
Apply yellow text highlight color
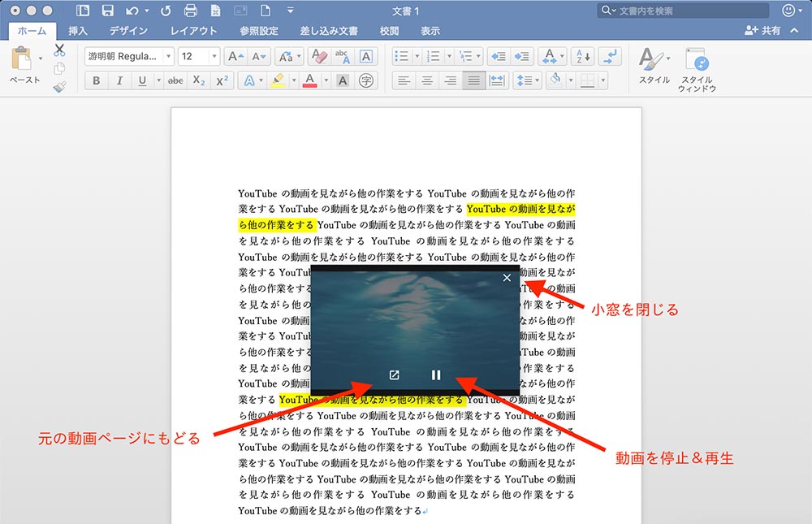tap(278, 80)
